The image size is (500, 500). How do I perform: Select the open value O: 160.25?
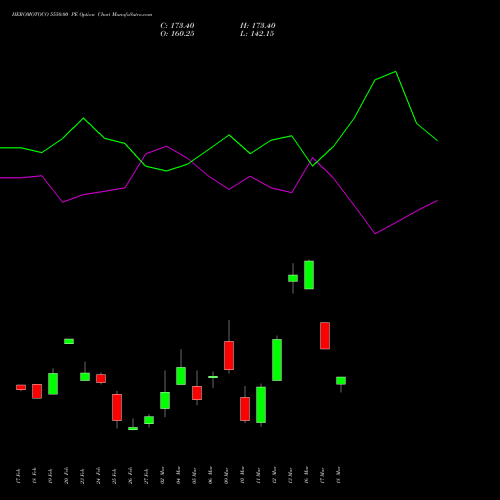(177, 34)
